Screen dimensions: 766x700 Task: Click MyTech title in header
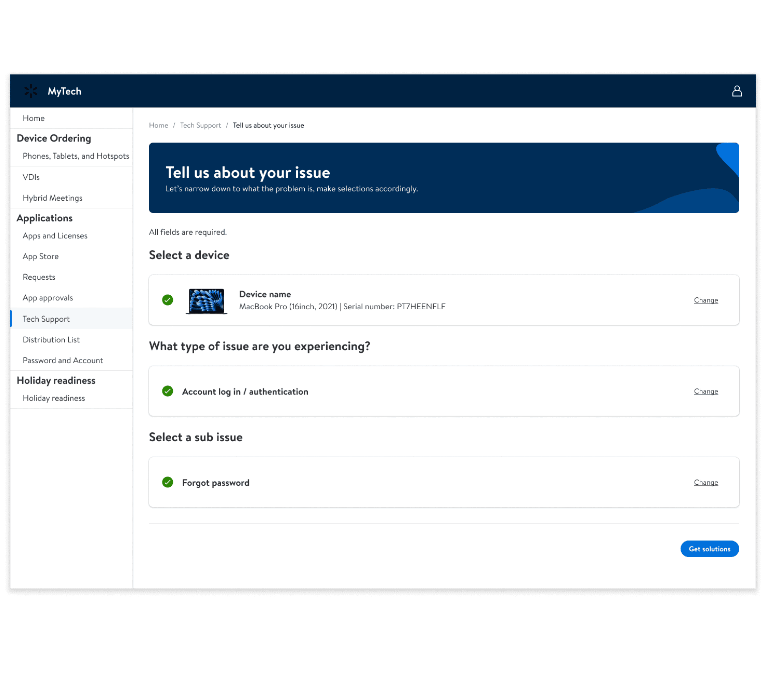(64, 91)
